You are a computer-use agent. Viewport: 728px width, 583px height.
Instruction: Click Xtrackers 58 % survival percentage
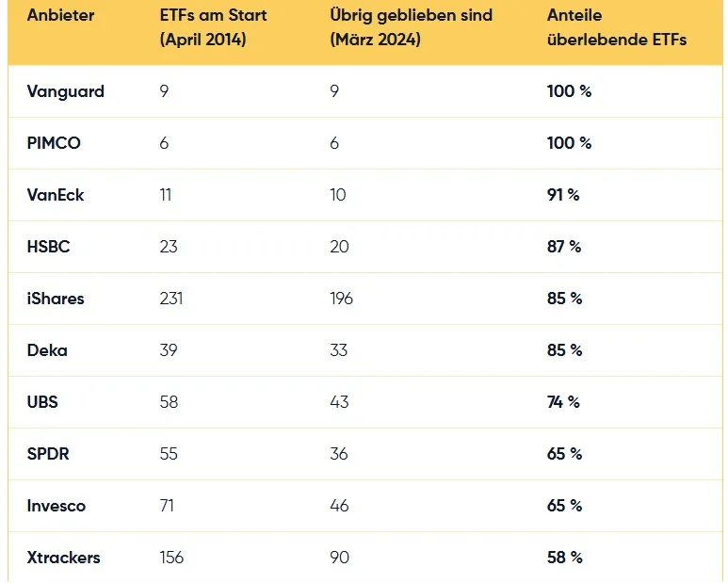(x=564, y=558)
